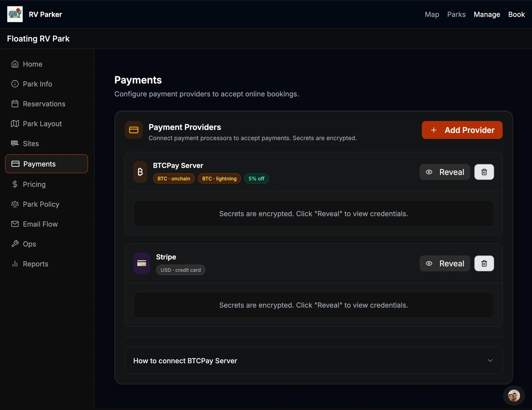The image size is (532, 410).
Task: Open Park Layout in sidebar
Action: (42, 124)
